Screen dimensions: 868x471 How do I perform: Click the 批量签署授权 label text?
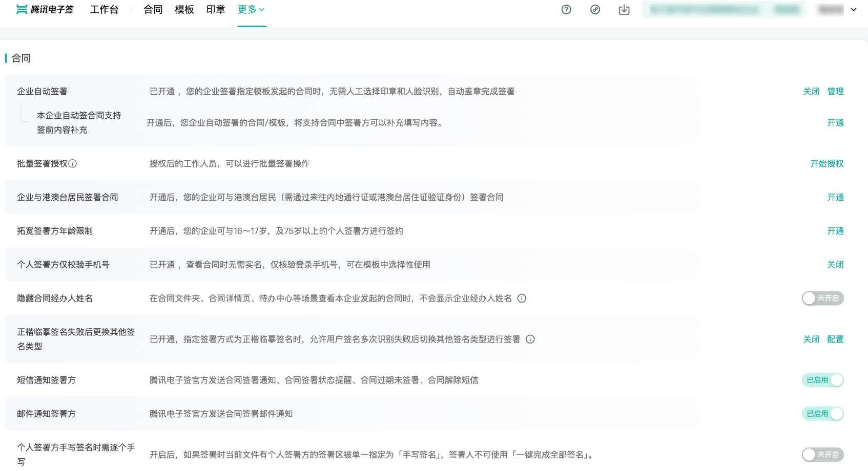pyautogui.click(x=42, y=164)
